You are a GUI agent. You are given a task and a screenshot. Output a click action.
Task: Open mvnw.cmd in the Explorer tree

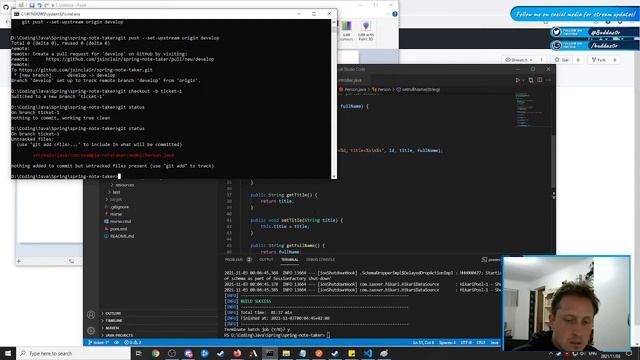(x=120, y=221)
